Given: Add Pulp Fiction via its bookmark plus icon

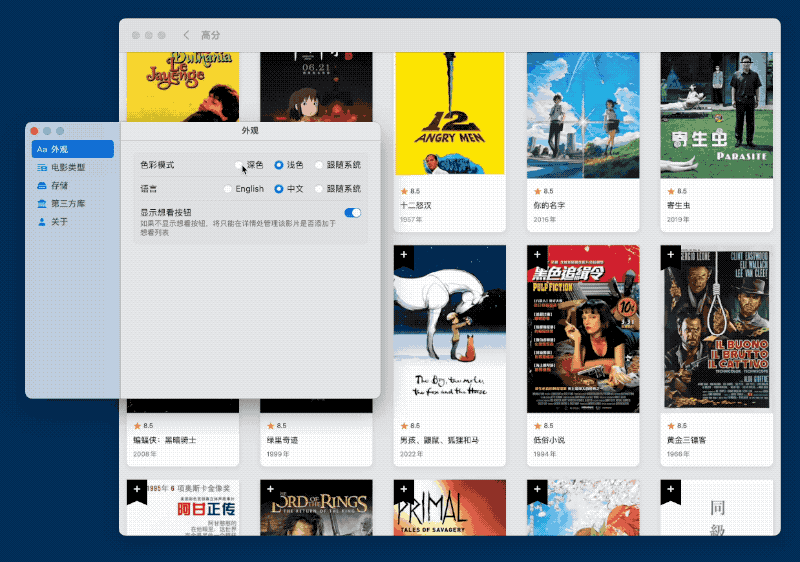Looking at the screenshot, I should (537, 254).
